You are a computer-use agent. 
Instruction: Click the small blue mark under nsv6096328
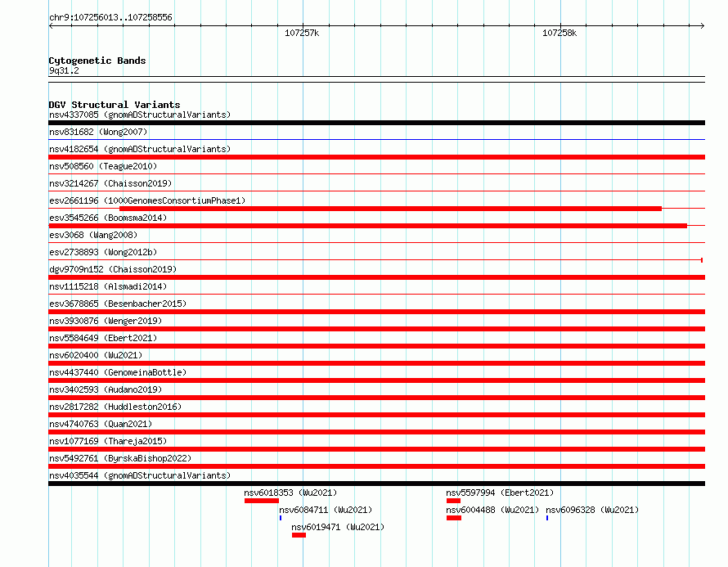547,518
